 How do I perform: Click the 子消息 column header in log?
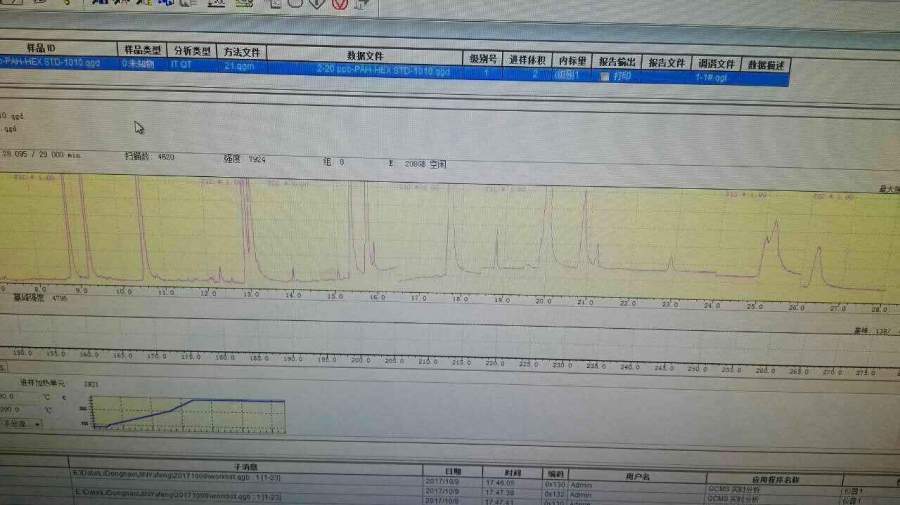(x=246, y=467)
